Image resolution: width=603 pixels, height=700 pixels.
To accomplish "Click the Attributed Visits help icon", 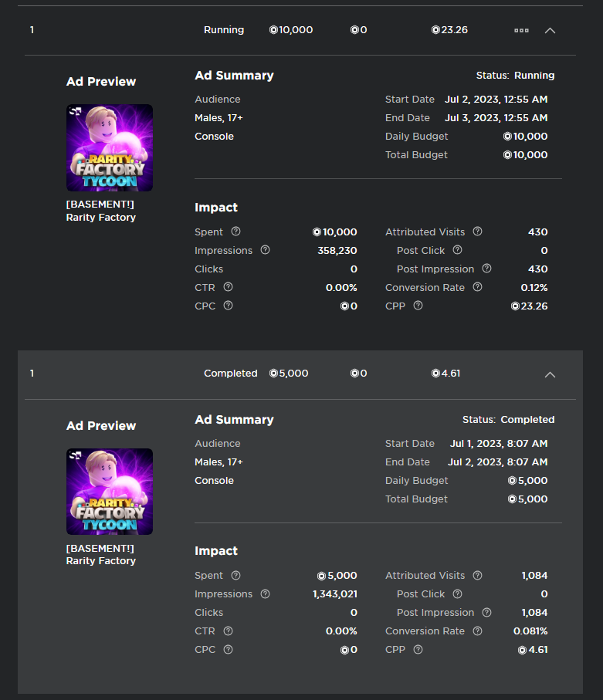I will click(477, 232).
